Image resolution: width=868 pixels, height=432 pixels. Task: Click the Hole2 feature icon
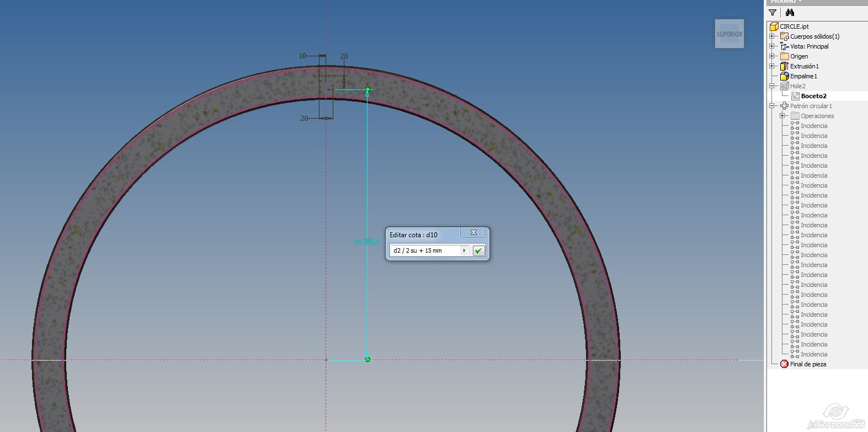pyautogui.click(x=784, y=86)
